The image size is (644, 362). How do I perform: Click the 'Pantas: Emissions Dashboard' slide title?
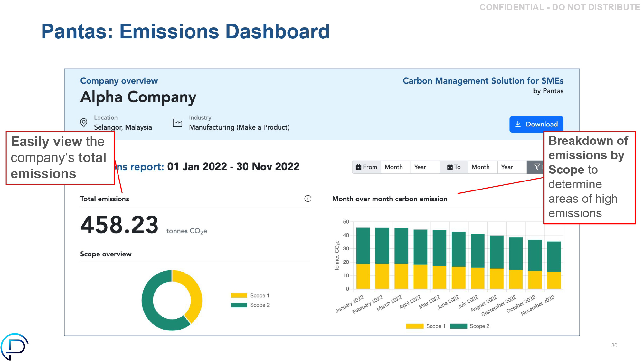[x=185, y=32]
